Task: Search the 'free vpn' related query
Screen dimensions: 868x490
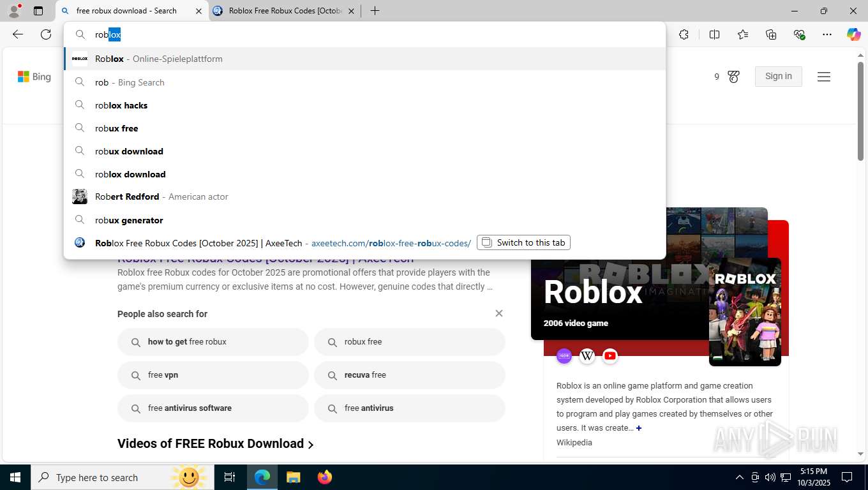Action: (213, 375)
